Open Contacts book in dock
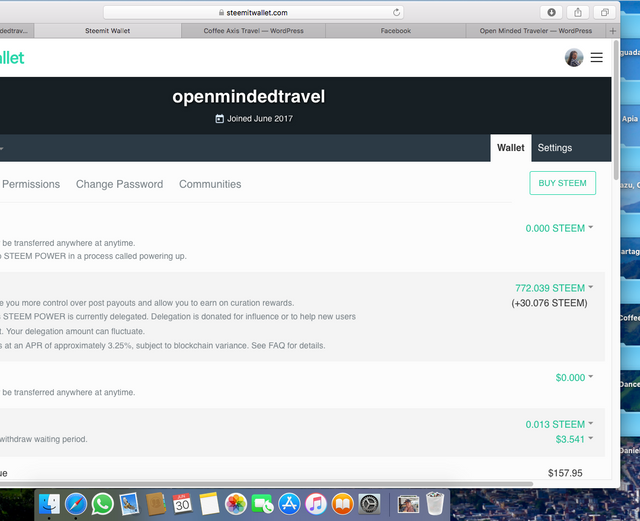This screenshot has width=640, height=521. tap(156, 503)
